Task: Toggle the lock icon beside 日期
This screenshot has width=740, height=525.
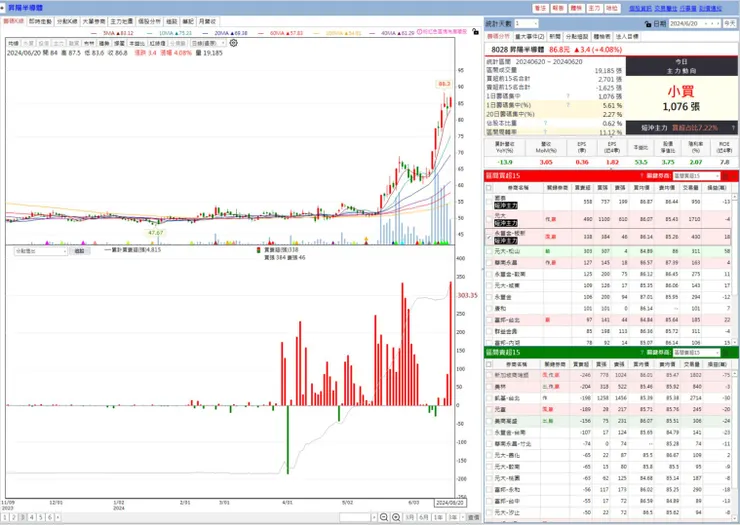Action: [648, 24]
